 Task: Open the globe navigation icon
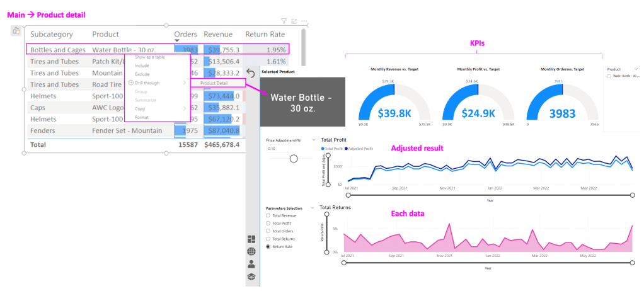pyautogui.click(x=251, y=251)
